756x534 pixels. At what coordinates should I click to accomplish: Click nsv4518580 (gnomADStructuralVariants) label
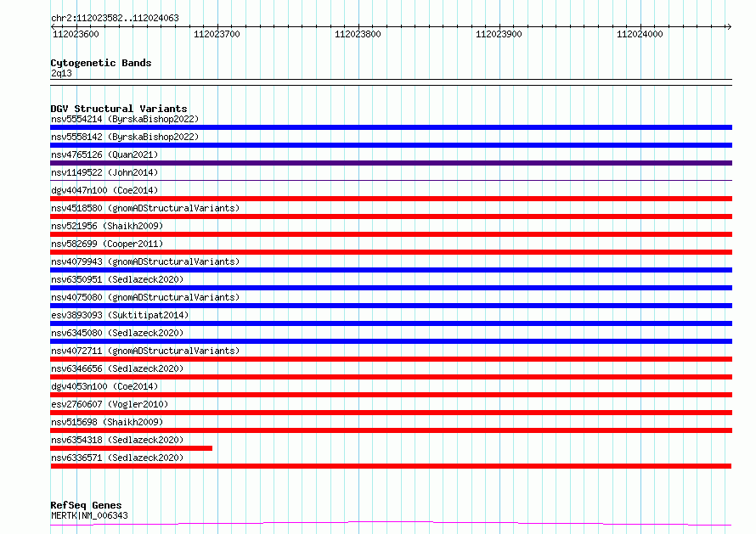tap(145, 208)
